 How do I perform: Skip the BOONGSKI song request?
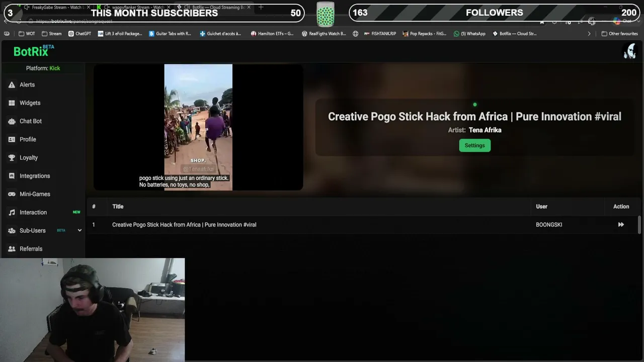click(x=621, y=225)
